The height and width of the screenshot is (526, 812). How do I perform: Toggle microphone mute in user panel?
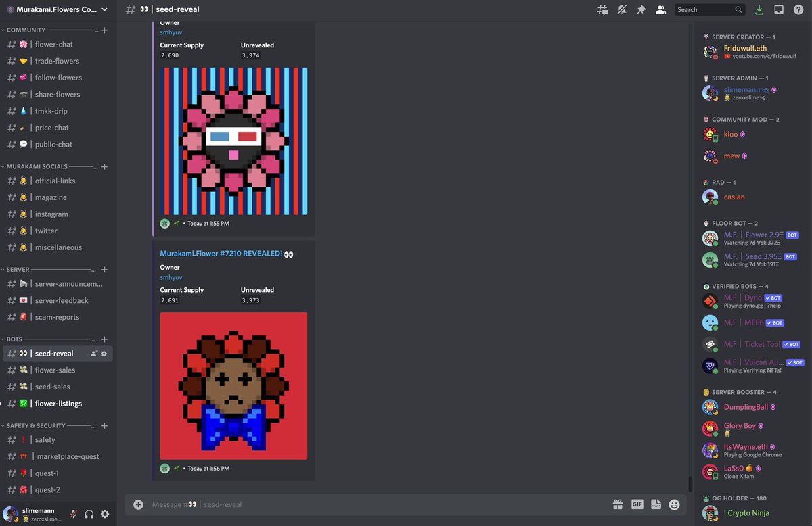tap(74, 514)
